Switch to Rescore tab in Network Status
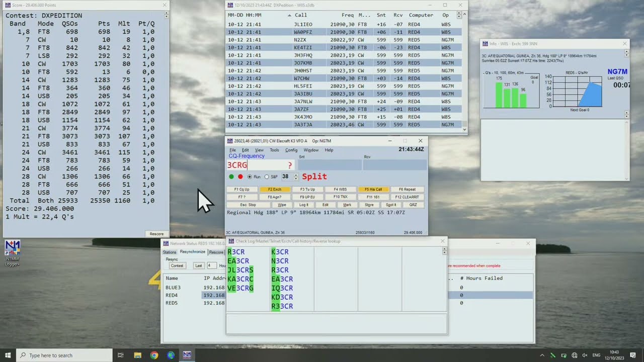The image size is (644, 362). pyautogui.click(x=216, y=252)
